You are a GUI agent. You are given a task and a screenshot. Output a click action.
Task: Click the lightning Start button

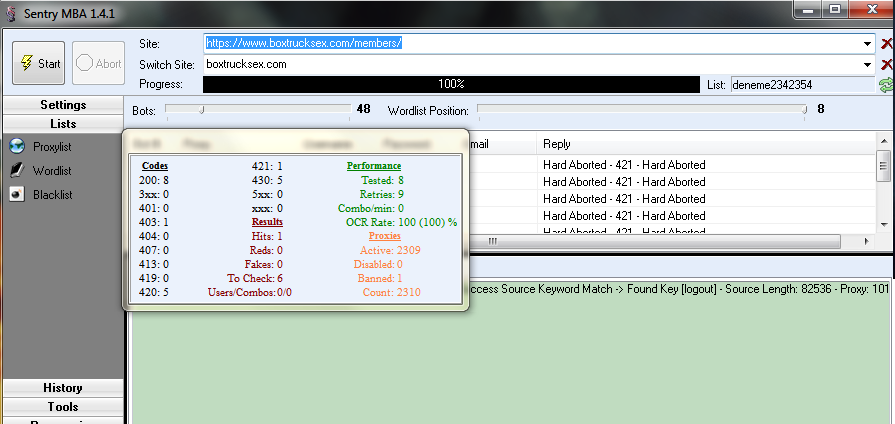click(x=38, y=63)
